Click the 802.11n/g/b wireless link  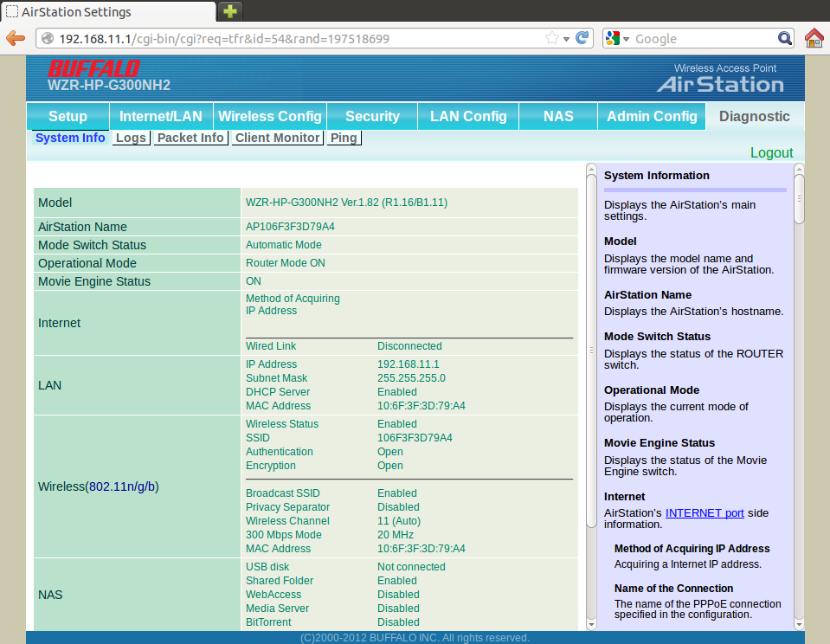(123, 486)
